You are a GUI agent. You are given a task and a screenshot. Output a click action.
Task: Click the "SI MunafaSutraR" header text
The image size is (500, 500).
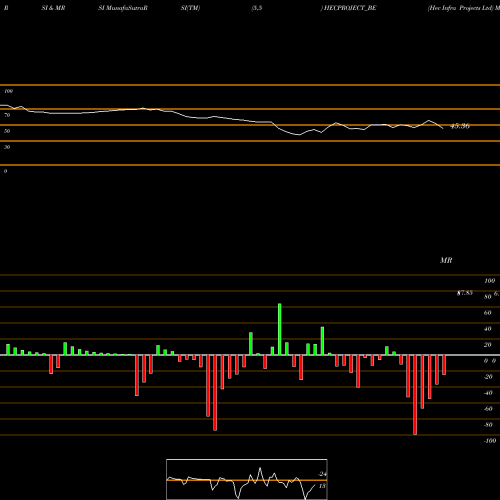(123, 8)
